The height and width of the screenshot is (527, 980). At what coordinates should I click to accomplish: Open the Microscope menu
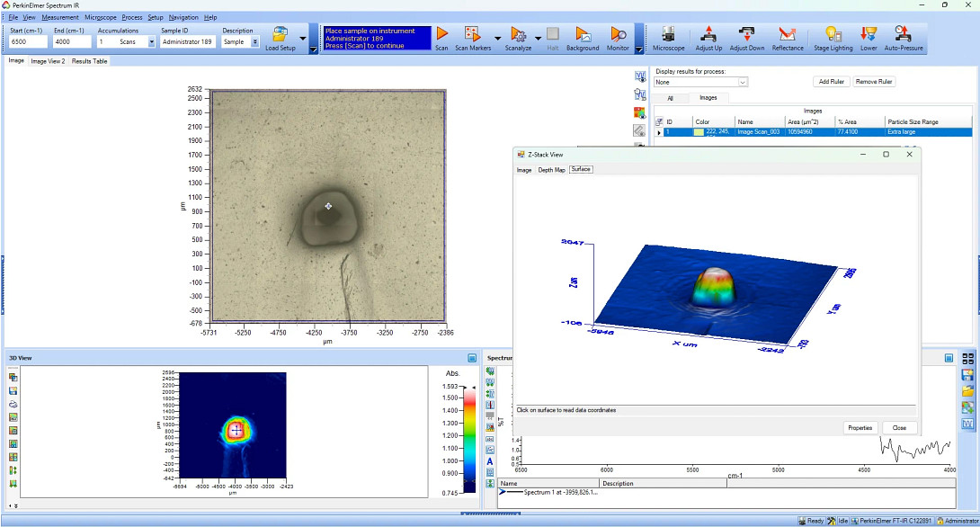click(x=101, y=17)
